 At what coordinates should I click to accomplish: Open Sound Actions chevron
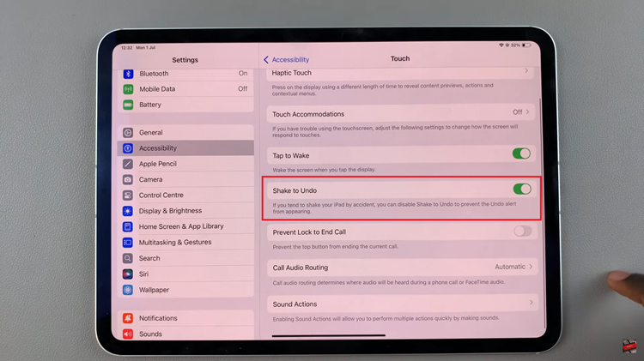coord(531,303)
